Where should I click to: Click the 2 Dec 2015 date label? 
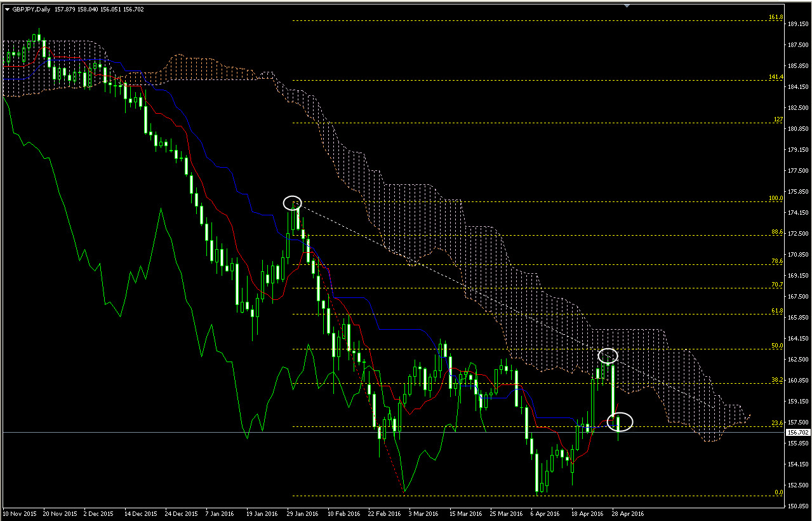[x=100, y=513]
